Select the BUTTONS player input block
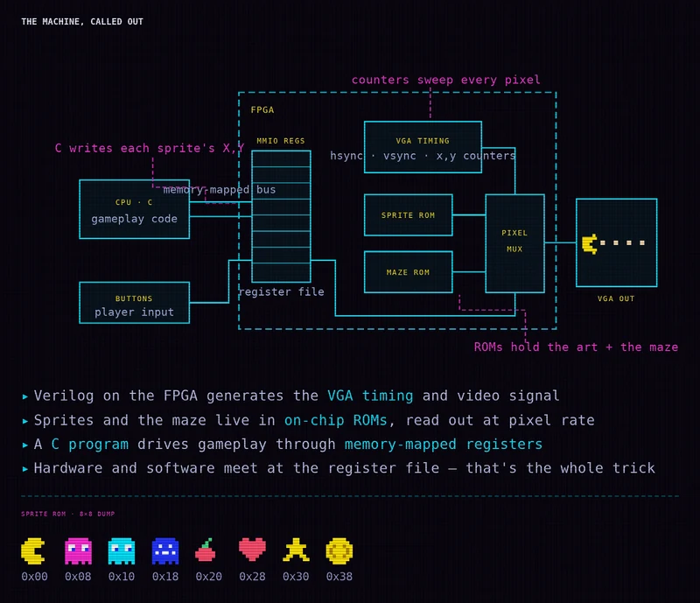Image resolution: width=700 pixels, height=603 pixels. [x=135, y=303]
